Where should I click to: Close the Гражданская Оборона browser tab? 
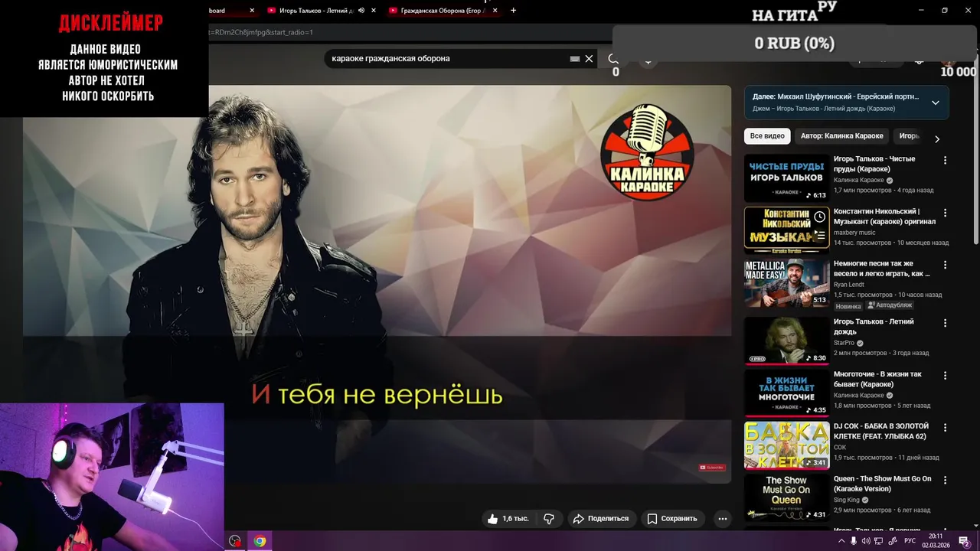[x=495, y=11]
